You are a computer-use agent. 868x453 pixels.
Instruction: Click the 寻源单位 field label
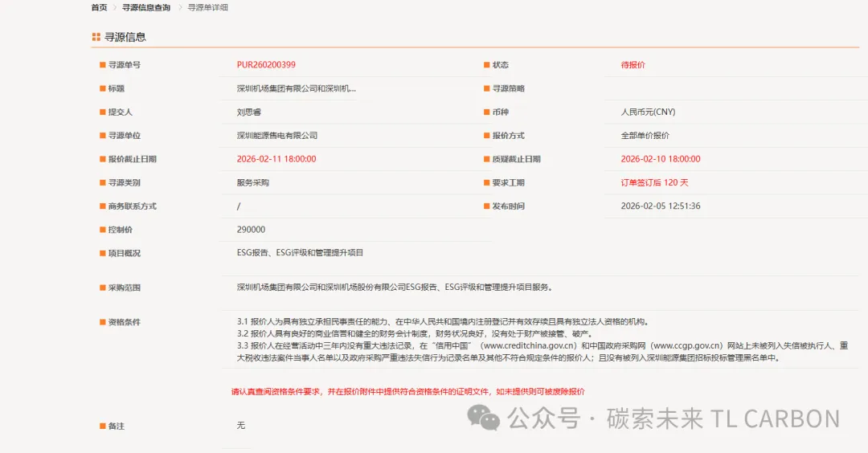[x=124, y=136]
